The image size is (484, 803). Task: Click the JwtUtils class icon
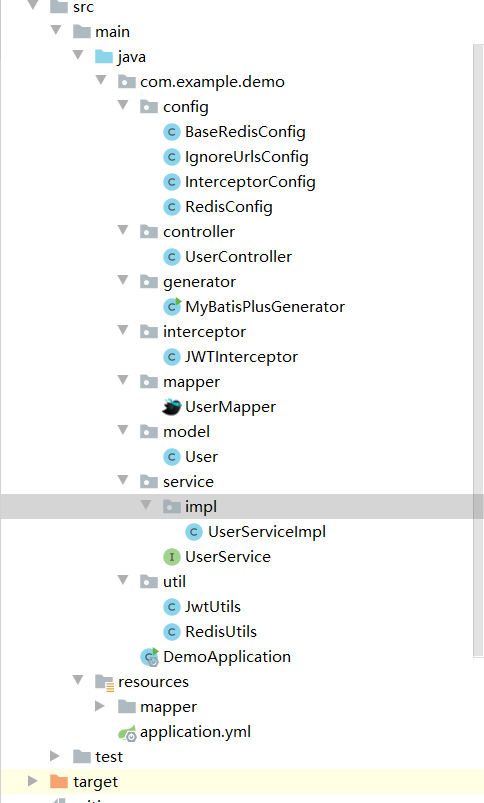coord(172,607)
